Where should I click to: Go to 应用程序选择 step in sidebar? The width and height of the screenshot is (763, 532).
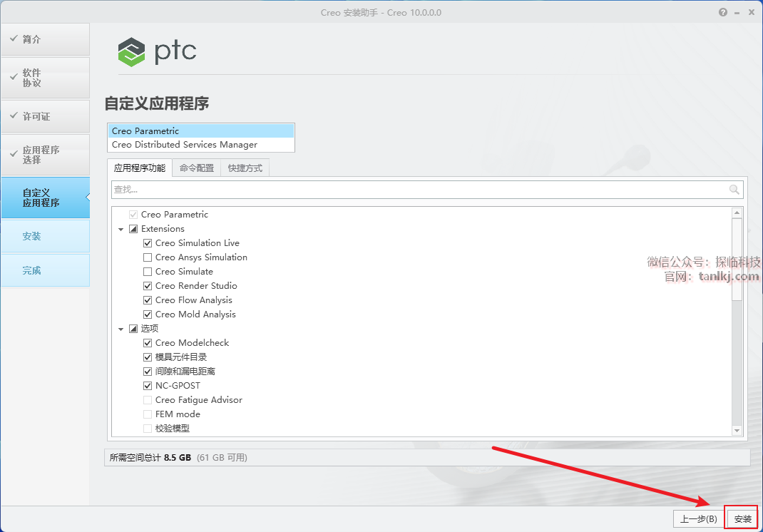pyautogui.click(x=45, y=155)
